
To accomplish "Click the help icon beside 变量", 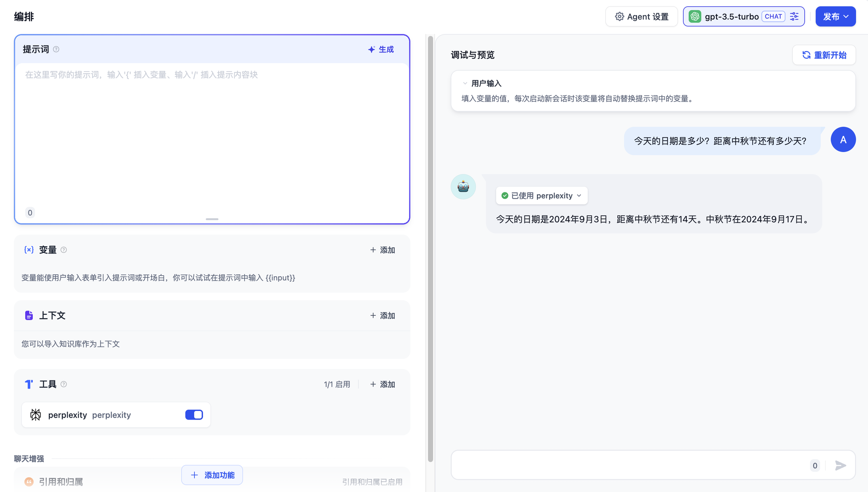I will 64,250.
